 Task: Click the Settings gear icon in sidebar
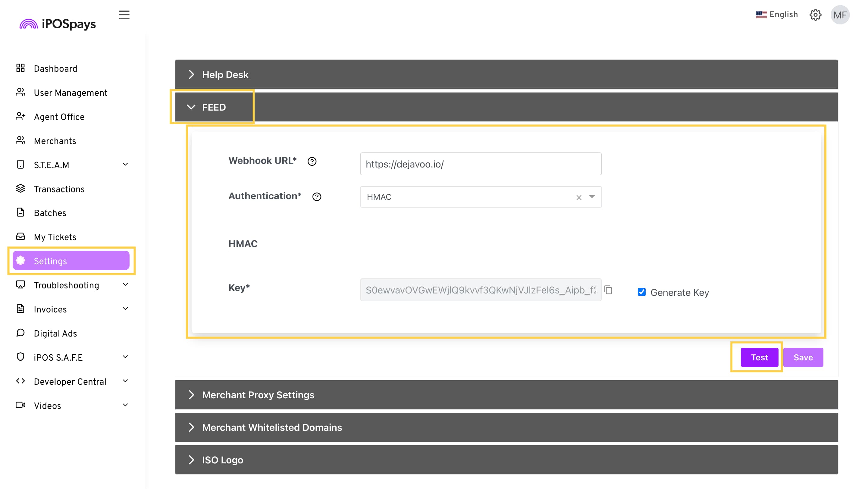coord(20,261)
